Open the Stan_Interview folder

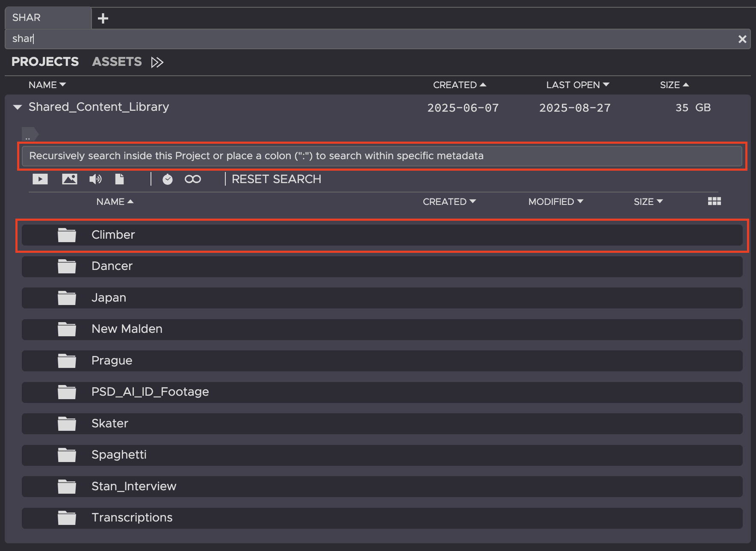coord(133,486)
